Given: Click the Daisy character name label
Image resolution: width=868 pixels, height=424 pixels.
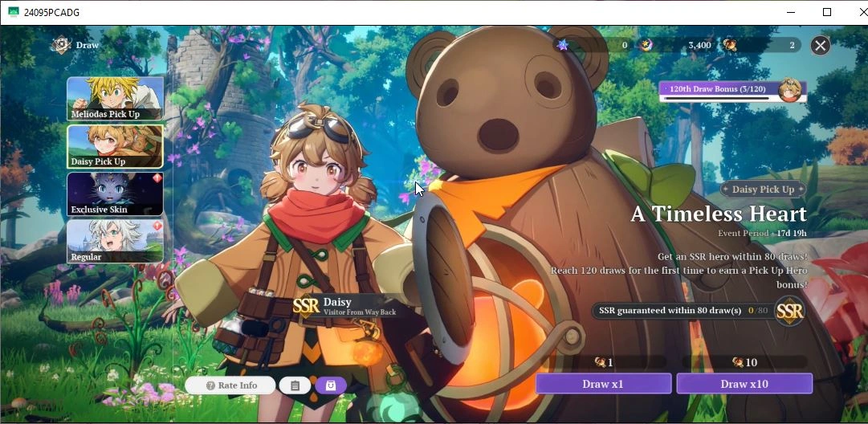Looking at the screenshot, I should coord(337,302).
